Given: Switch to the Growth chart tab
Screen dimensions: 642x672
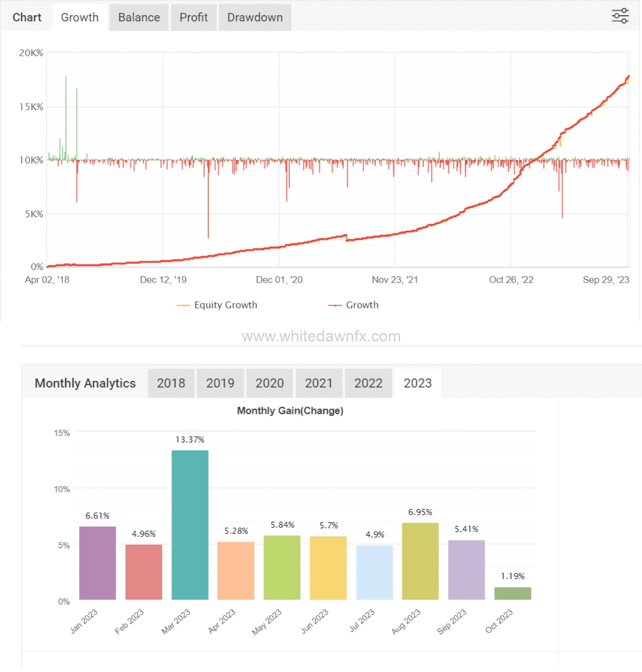Looking at the screenshot, I should click(x=79, y=17).
